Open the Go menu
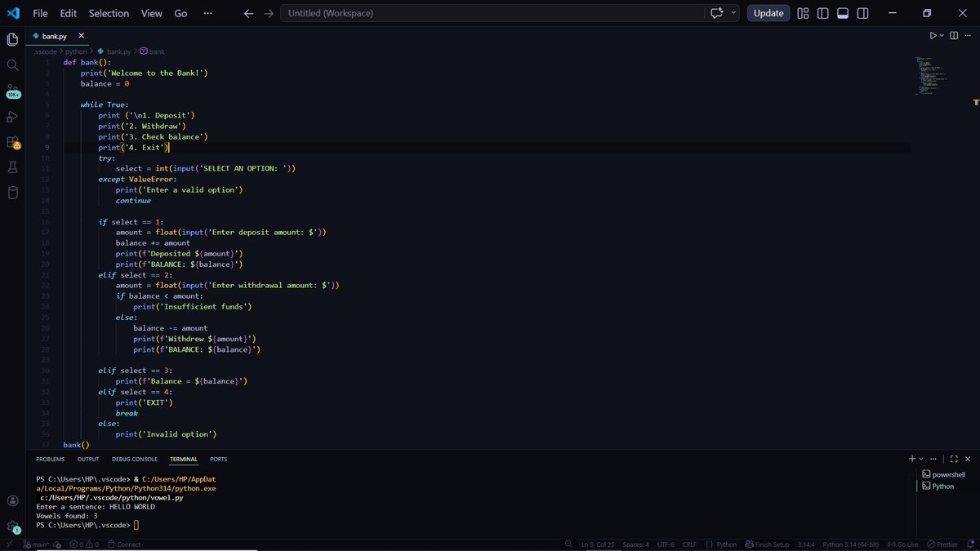The image size is (980, 551). [180, 13]
